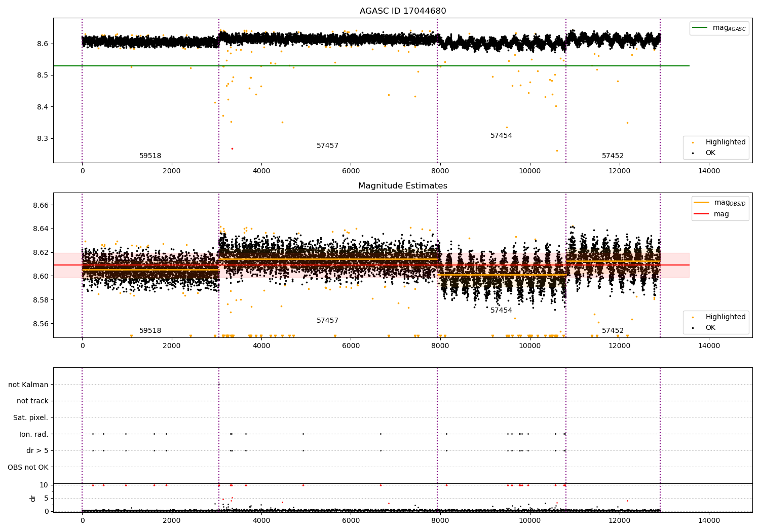Click the 'OBS not OK' axis label
The width and height of the screenshot is (760, 532).
click(28, 467)
